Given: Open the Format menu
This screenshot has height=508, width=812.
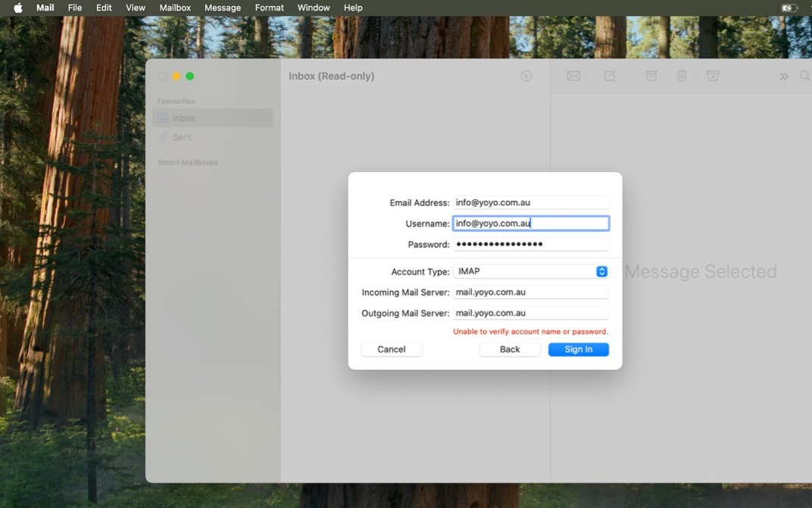Looking at the screenshot, I should (270, 8).
